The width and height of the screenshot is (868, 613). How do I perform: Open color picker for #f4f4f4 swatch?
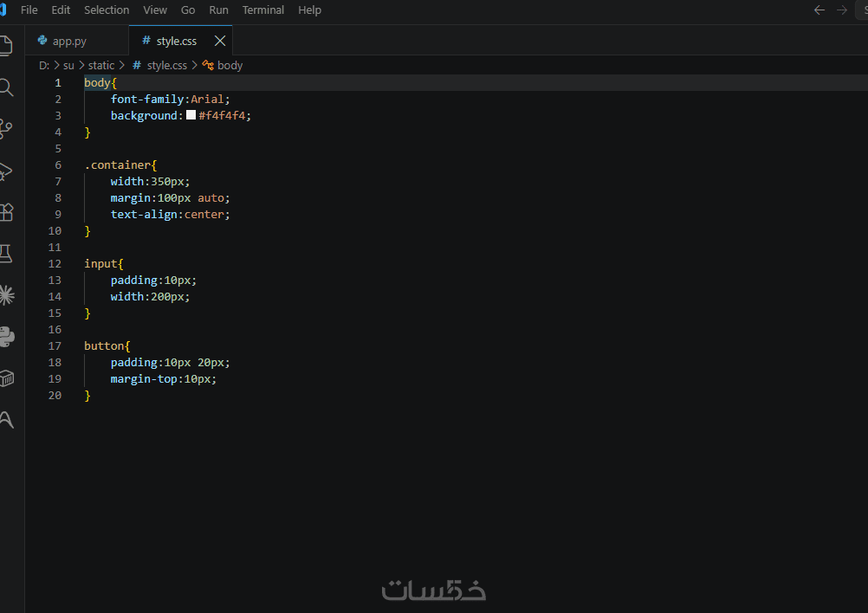click(191, 115)
